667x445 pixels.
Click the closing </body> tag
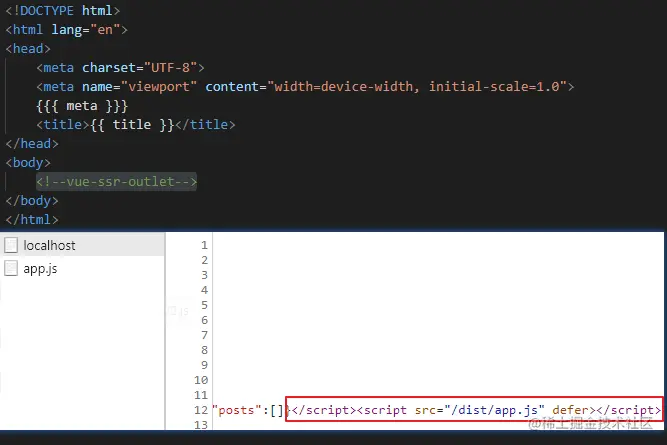coord(32,200)
